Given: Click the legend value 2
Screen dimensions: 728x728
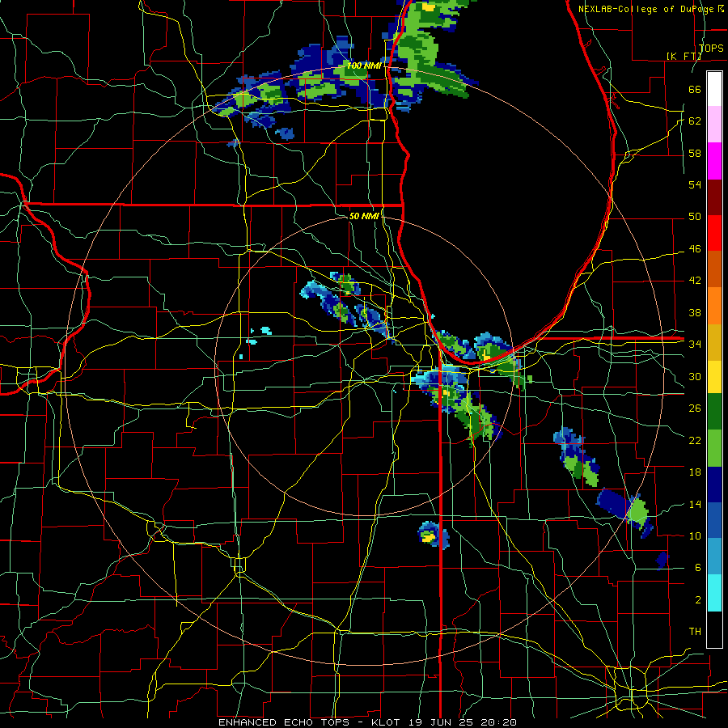Looking at the screenshot, I should [x=698, y=600].
